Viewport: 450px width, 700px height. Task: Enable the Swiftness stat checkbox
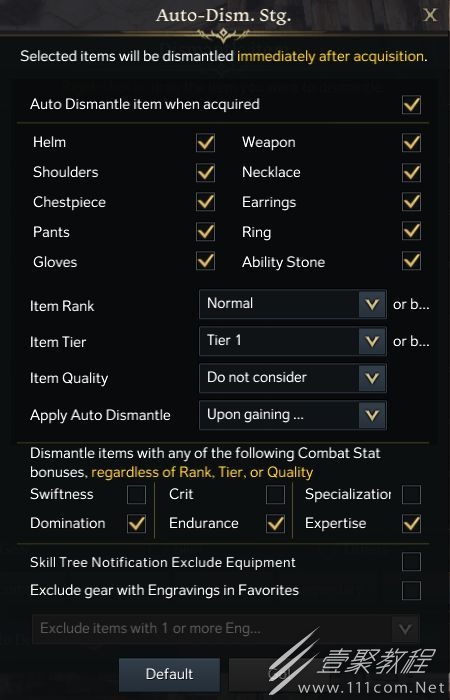click(x=136, y=495)
